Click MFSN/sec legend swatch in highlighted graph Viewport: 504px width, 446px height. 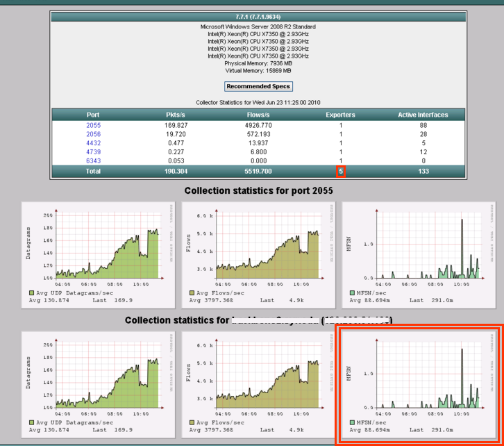tap(353, 422)
